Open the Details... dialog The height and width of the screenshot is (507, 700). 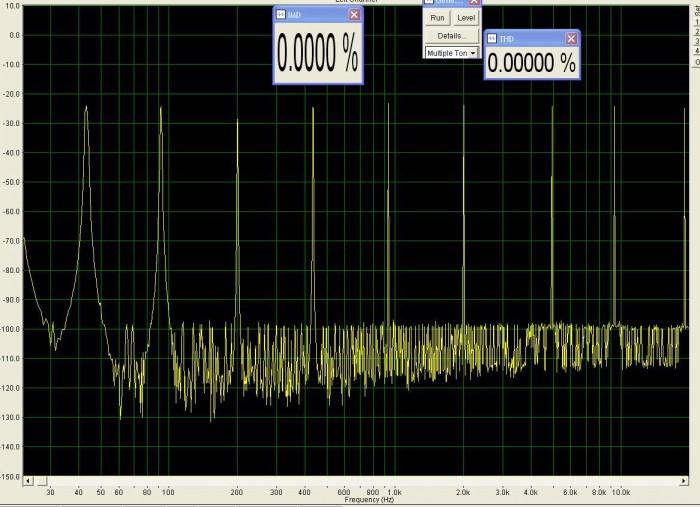[x=452, y=36]
